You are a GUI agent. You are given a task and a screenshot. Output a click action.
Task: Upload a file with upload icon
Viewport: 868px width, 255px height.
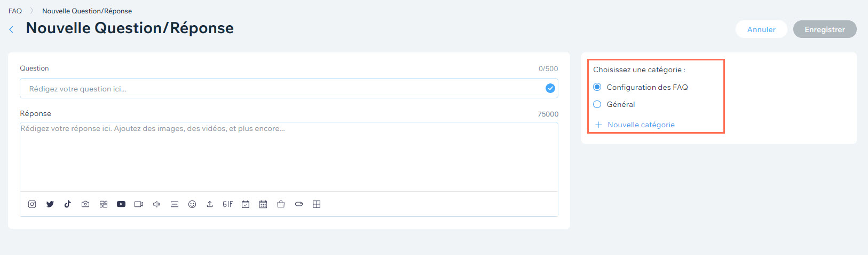pyautogui.click(x=210, y=204)
